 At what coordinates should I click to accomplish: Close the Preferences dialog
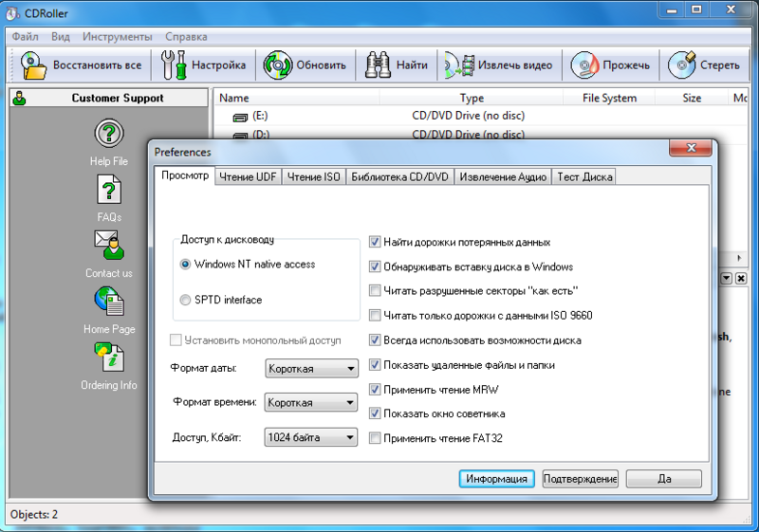(x=691, y=148)
